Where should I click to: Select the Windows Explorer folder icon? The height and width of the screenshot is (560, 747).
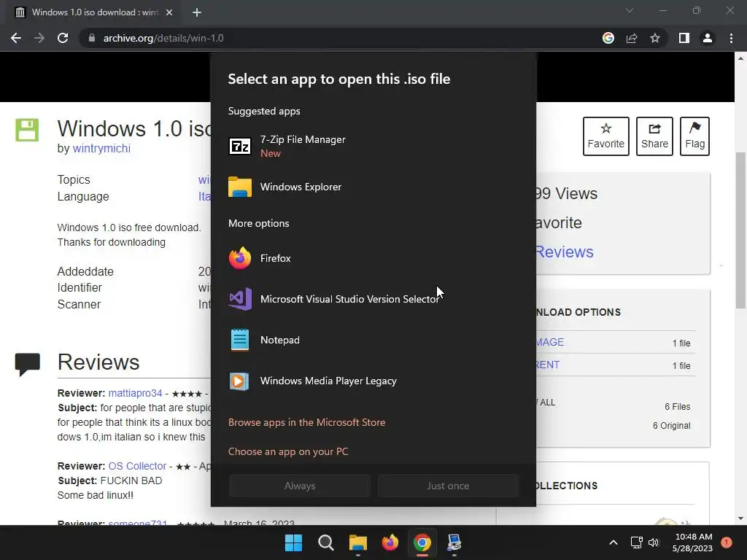(239, 187)
